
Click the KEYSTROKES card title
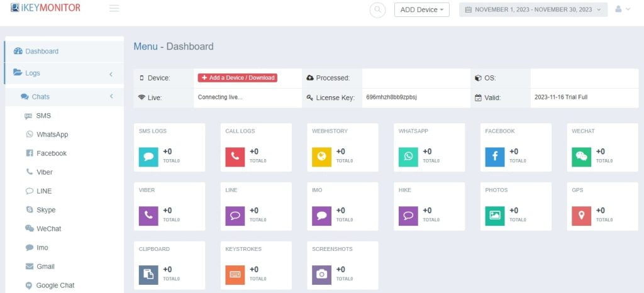click(243, 249)
